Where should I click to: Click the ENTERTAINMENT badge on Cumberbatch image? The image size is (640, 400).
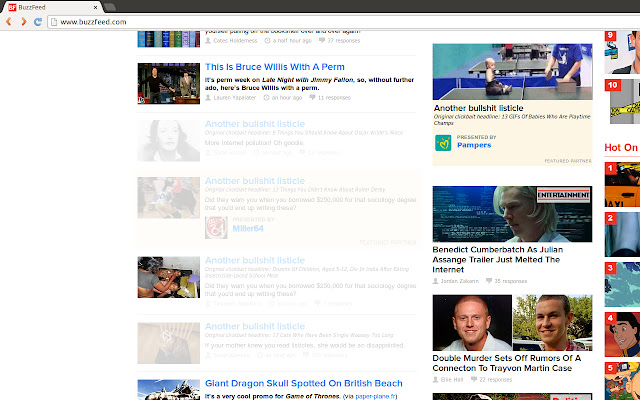click(x=563, y=195)
